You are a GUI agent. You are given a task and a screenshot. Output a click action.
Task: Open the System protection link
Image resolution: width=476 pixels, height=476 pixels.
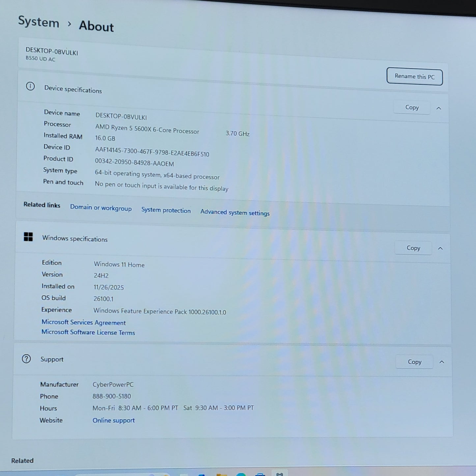[x=166, y=210]
